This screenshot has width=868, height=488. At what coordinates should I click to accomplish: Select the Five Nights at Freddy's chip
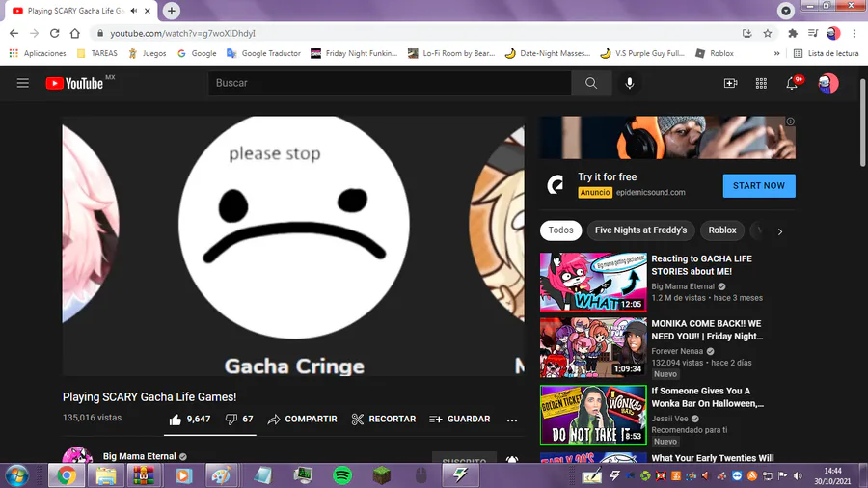(640, 230)
